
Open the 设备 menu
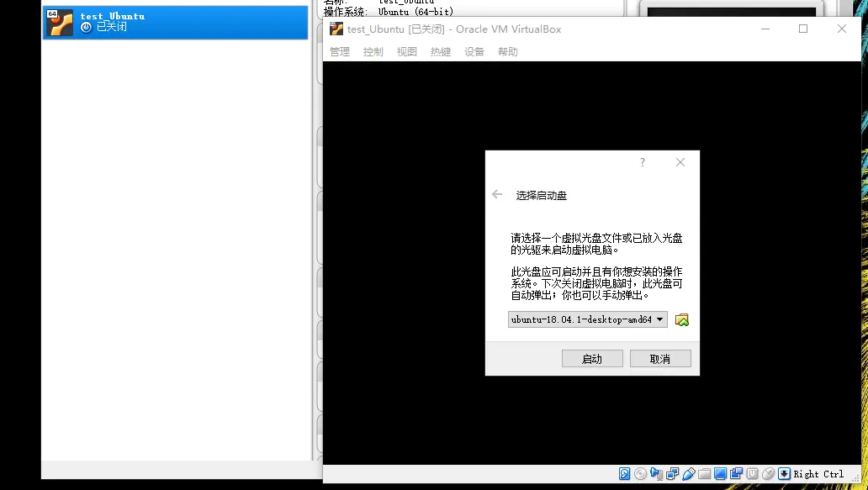pos(474,51)
